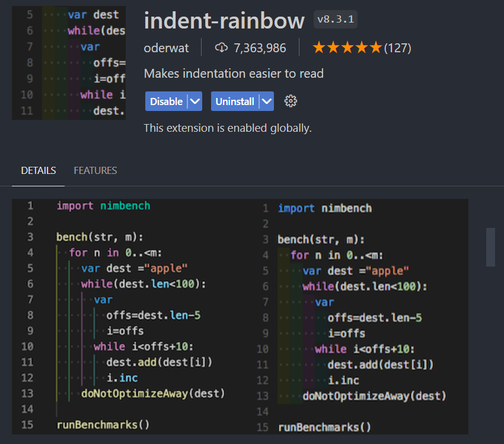Expand the Uninstall dropdown arrow
The image size is (504, 444).
(266, 102)
